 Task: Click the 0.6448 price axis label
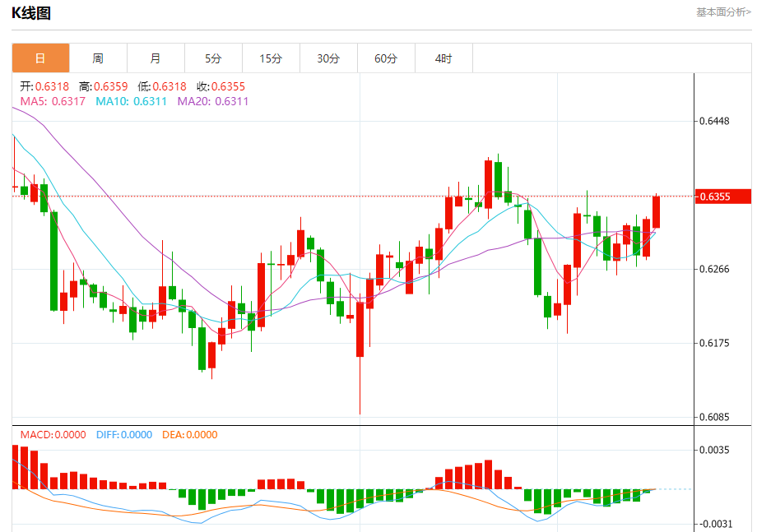click(714, 121)
